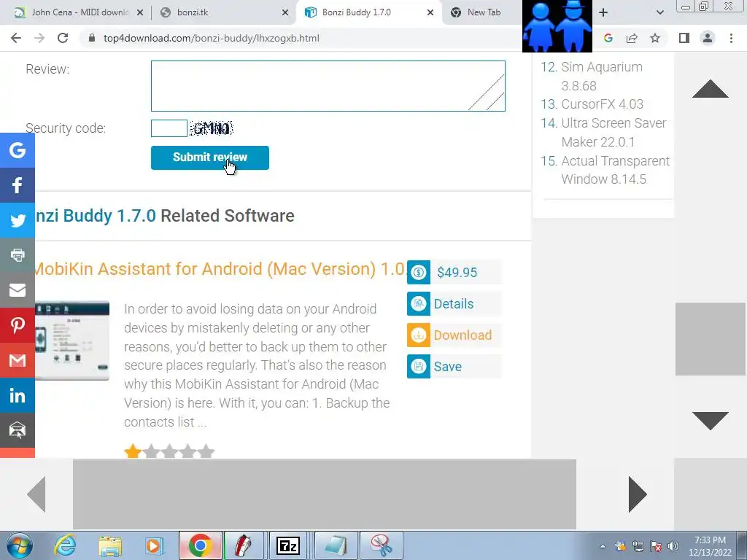Viewport: 747px width, 560px height.
Task: Submit the review
Action: pyautogui.click(x=209, y=157)
